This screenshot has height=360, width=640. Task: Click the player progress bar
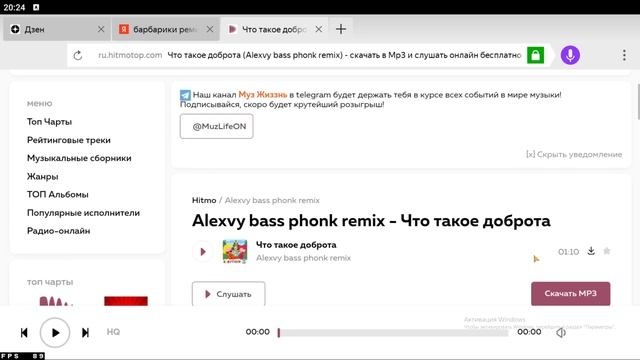click(393, 333)
